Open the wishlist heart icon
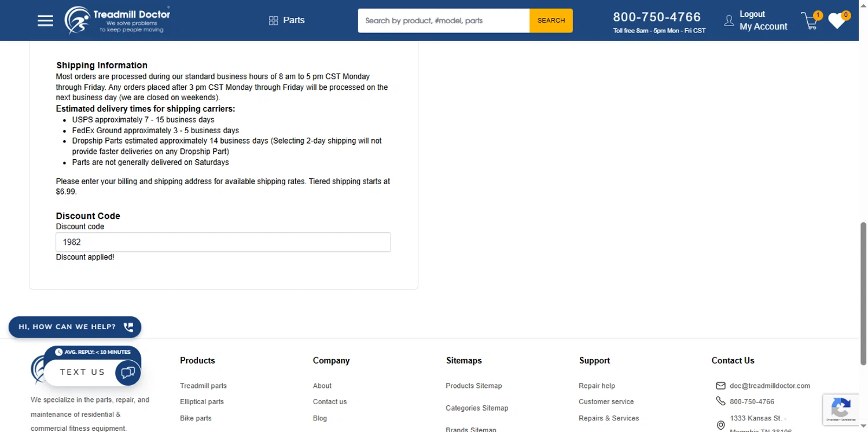This screenshot has width=868, height=432. (x=837, y=21)
